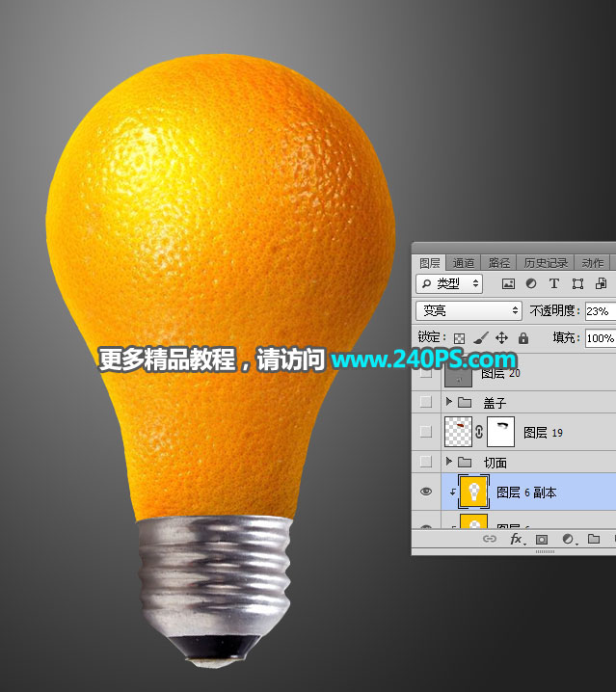Filter layers by smart object icon
Image resolution: width=616 pixels, height=692 pixels.
(601, 283)
